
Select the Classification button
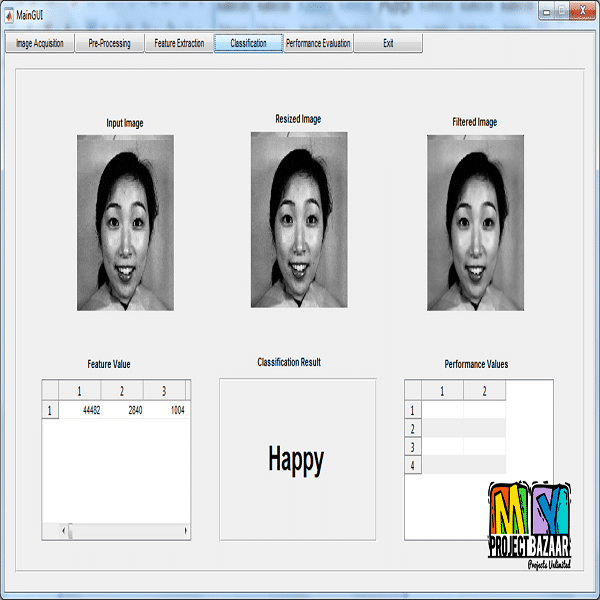click(248, 43)
